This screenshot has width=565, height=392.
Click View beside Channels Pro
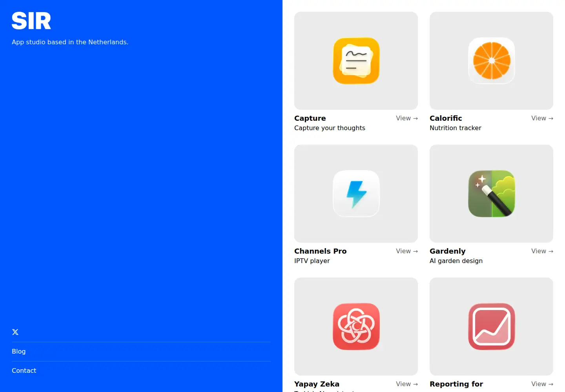pos(407,251)
